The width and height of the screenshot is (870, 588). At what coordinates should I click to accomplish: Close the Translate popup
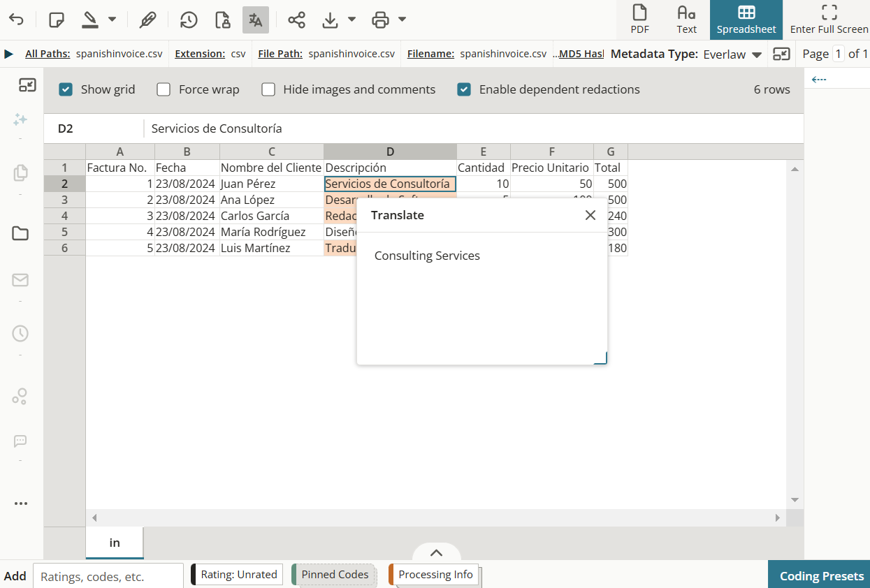point(590,215)
